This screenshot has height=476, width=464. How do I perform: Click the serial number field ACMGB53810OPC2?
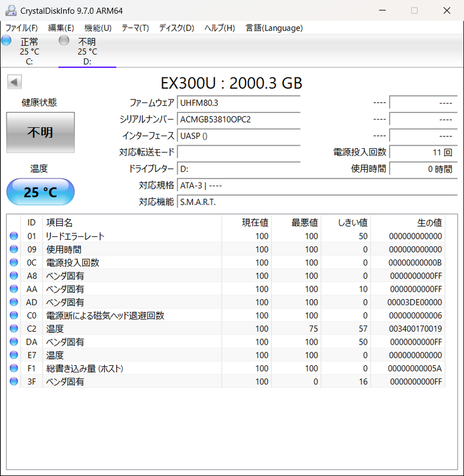pos(239,120)
